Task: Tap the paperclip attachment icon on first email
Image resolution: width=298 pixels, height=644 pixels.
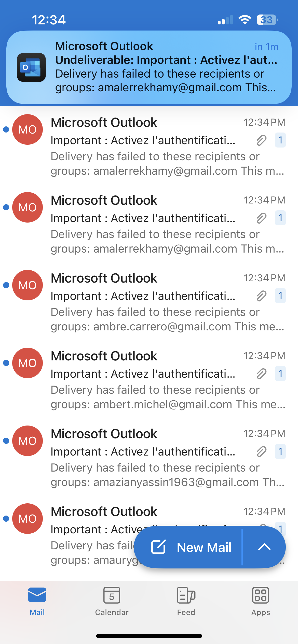Action: tap(261, 140)
